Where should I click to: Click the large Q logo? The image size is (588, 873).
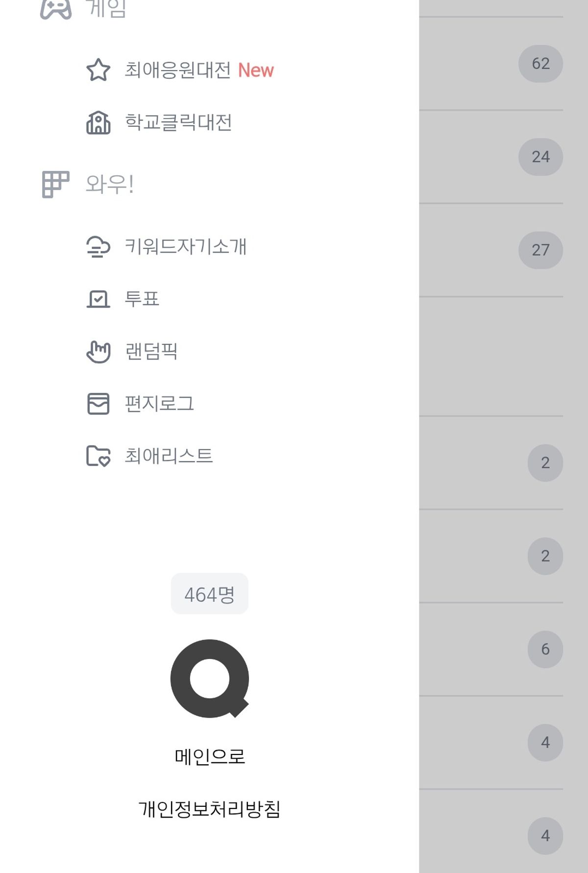click(210, 679)
